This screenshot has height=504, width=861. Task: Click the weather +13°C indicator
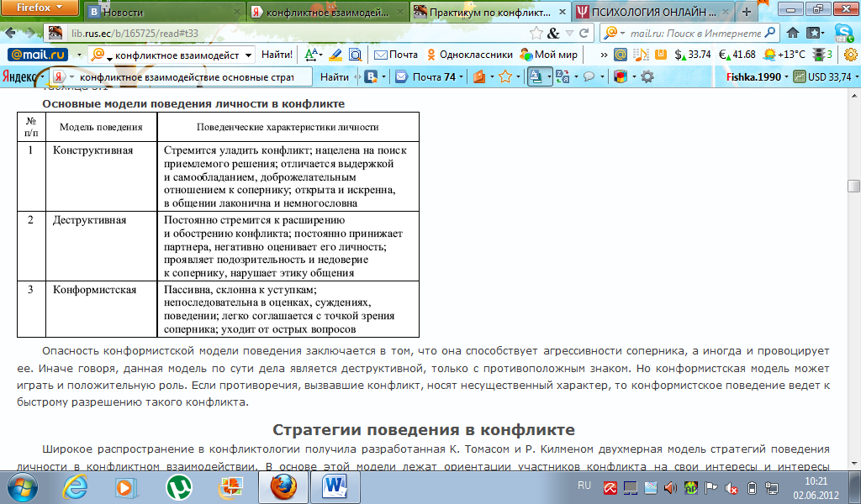point(784,55)
